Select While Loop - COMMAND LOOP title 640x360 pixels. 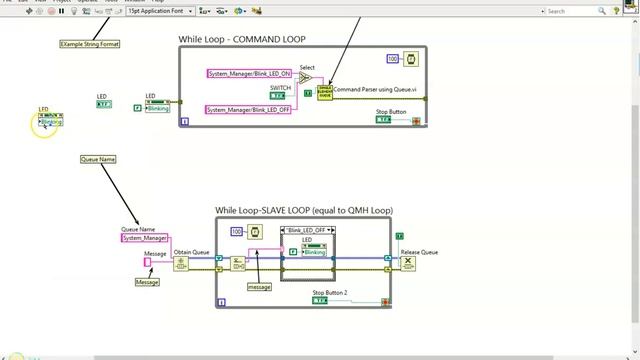[242, 39]
